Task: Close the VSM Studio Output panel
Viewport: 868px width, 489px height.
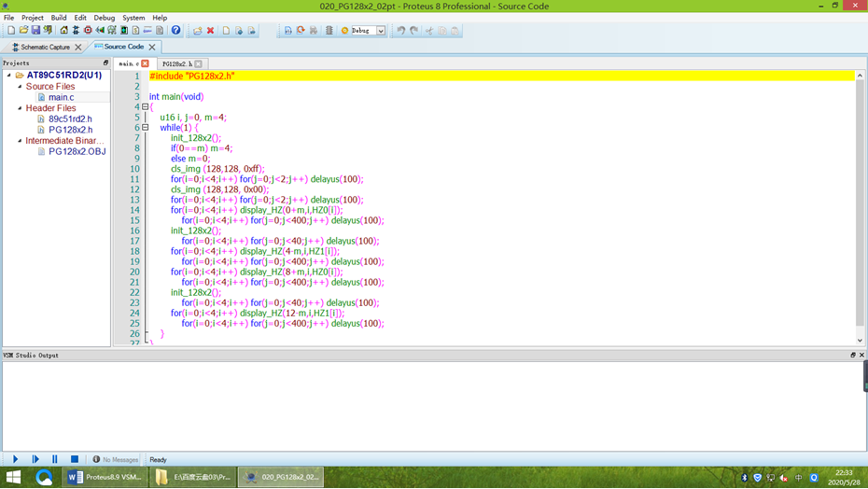Action: [x=861, y=355]
